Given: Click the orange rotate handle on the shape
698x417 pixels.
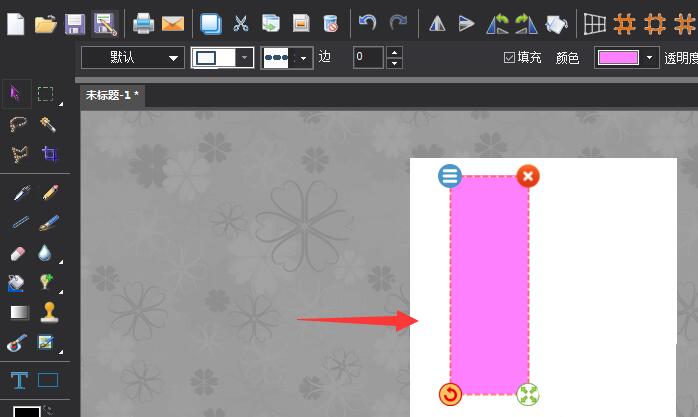Looking at the screenshot, I should (x=450, y=394).
